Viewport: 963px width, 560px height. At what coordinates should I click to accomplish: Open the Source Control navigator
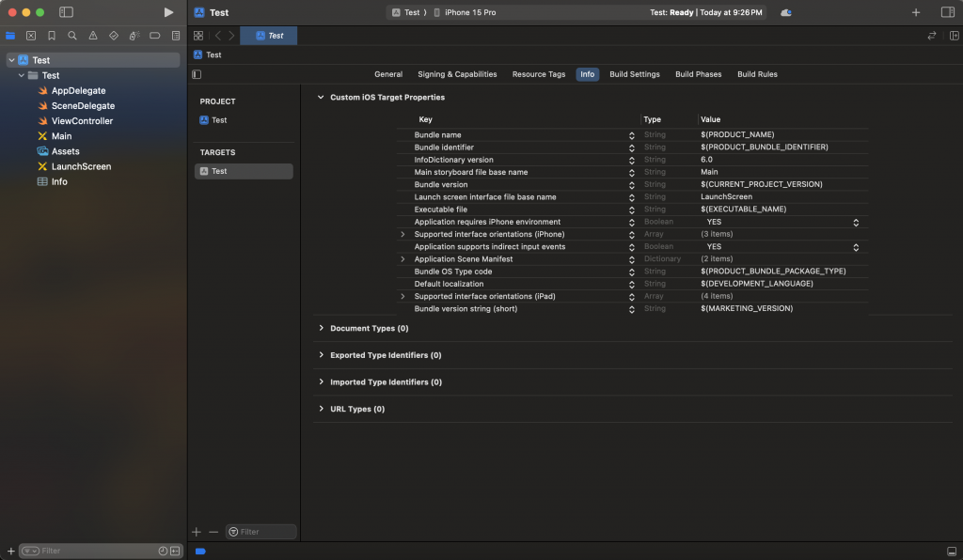(x=31, y=36)
